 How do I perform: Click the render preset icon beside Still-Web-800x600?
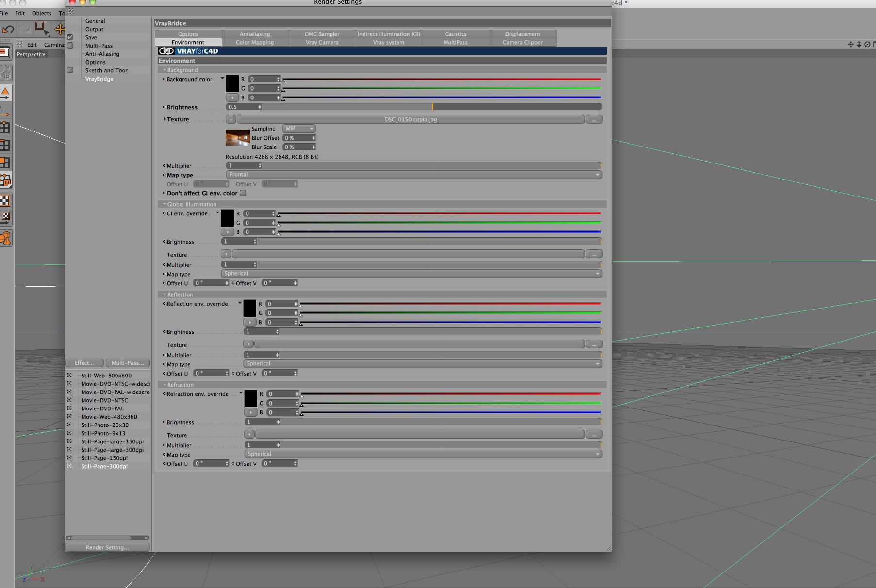coord(69,376)
